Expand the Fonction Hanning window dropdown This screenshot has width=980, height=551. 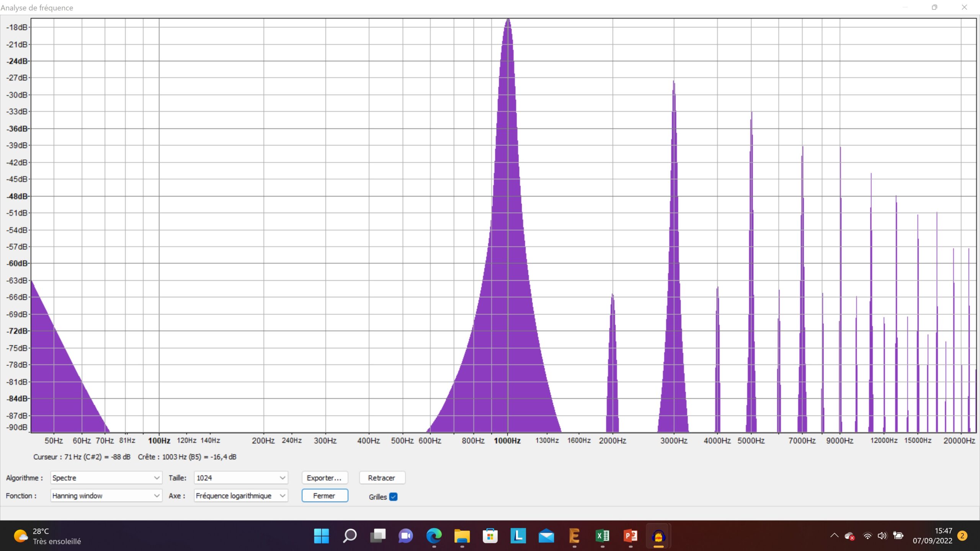click(106, 496)
